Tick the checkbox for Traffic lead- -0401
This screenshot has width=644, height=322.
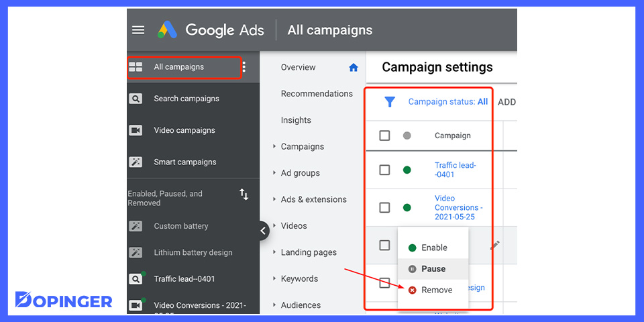point(384,170)
